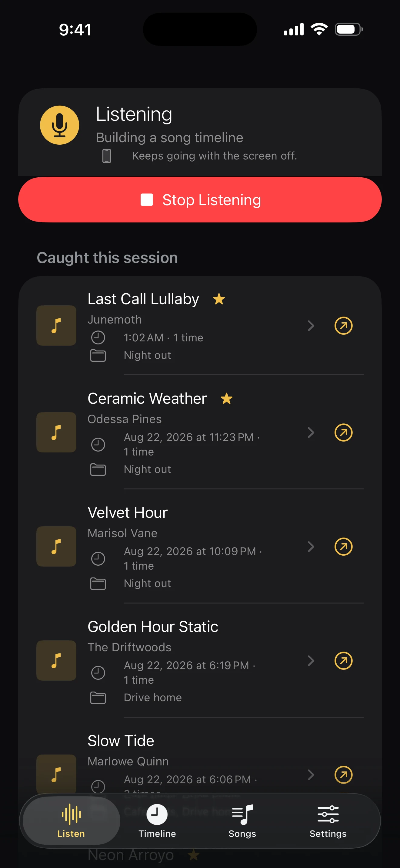Tap the Last Call Lullaby music note artwork
400x868 pixels.
56,326
